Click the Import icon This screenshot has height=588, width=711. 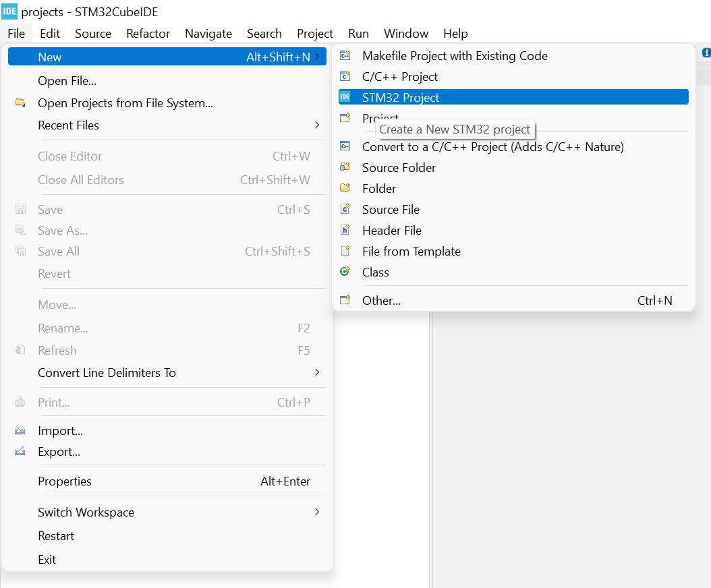point(20,430)
